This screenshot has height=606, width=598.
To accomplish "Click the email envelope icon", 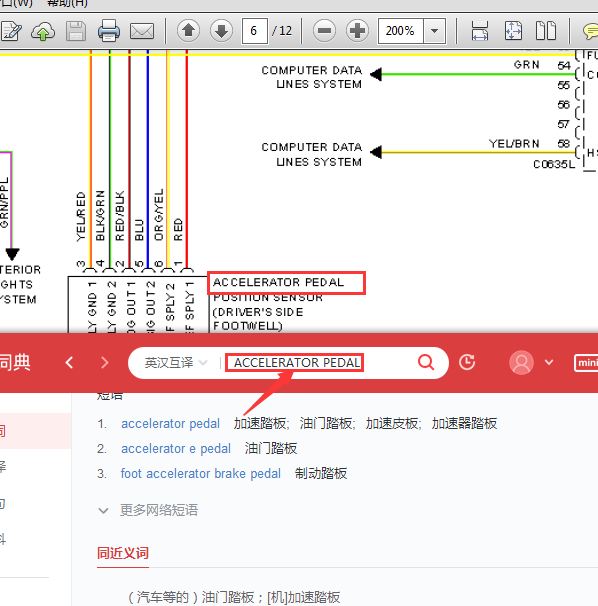I will [x=142, y=31].
